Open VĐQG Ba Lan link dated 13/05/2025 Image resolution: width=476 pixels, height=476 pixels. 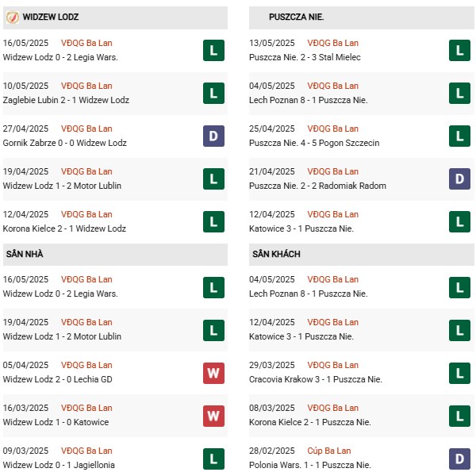[332, 43]
